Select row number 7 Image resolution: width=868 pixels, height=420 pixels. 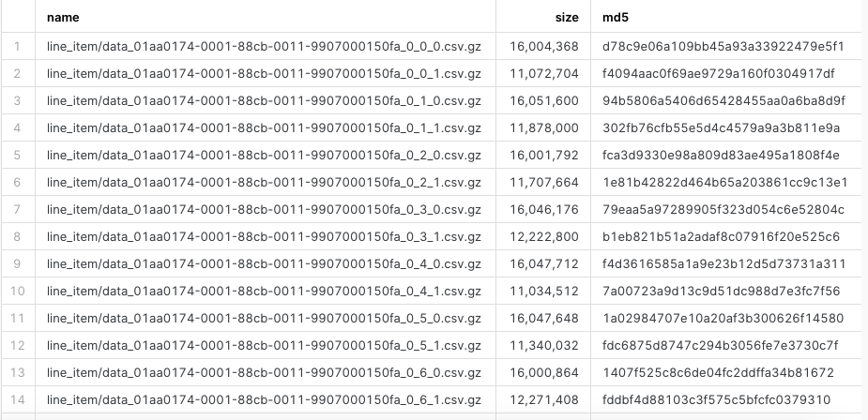coord(17,209)
